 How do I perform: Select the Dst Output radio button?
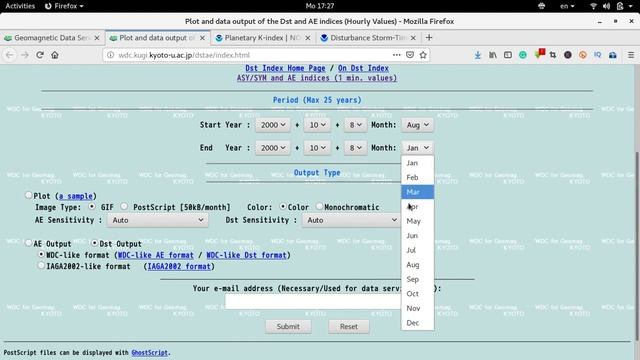95,243
